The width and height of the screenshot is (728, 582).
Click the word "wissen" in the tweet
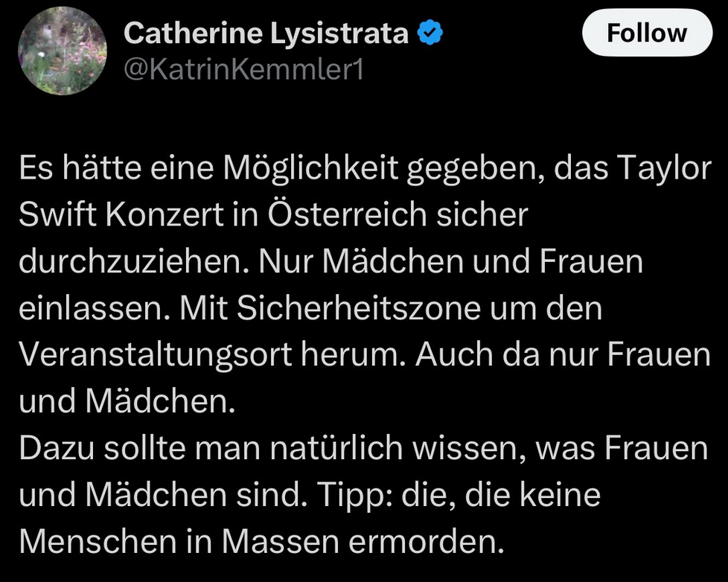(x=475, y=449)
